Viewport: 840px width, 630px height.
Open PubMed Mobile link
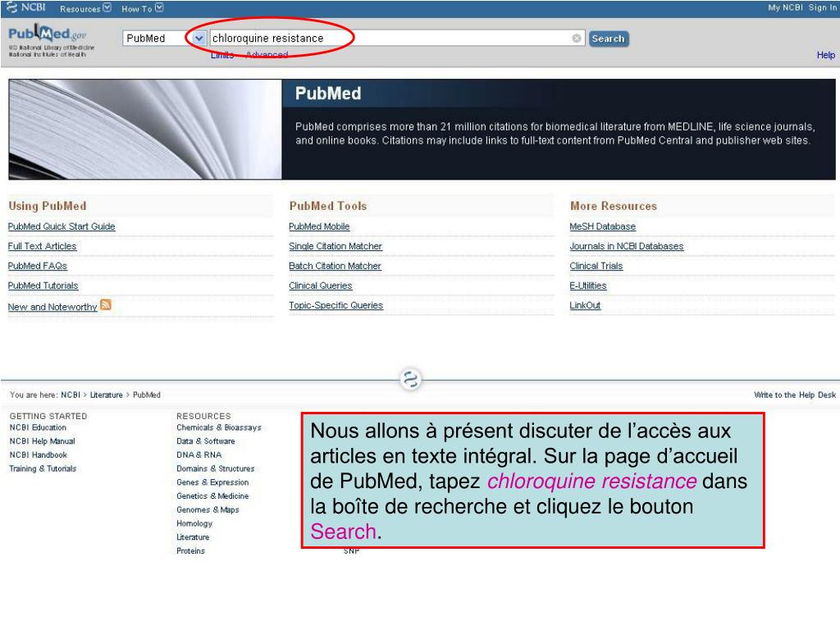[x=319, y=226]
